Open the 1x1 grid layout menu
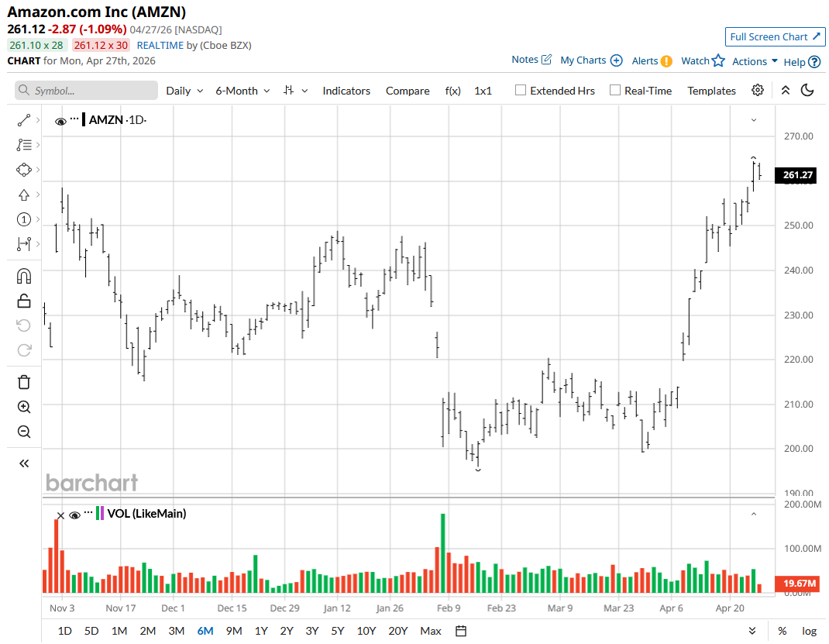Image resolution: width=829 pixels, height=644 pixels. tap(483, 91)
